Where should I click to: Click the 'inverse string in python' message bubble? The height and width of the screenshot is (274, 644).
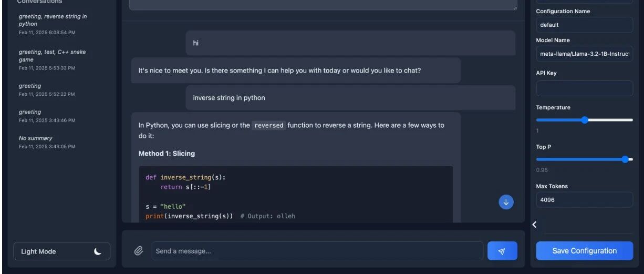[350, 98]
